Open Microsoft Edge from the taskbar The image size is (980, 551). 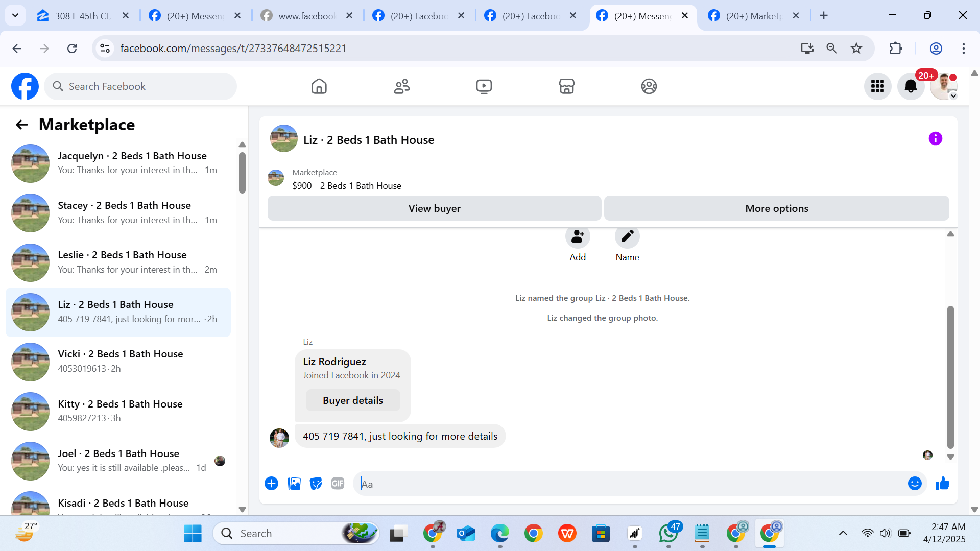click(x=500, y=534)
